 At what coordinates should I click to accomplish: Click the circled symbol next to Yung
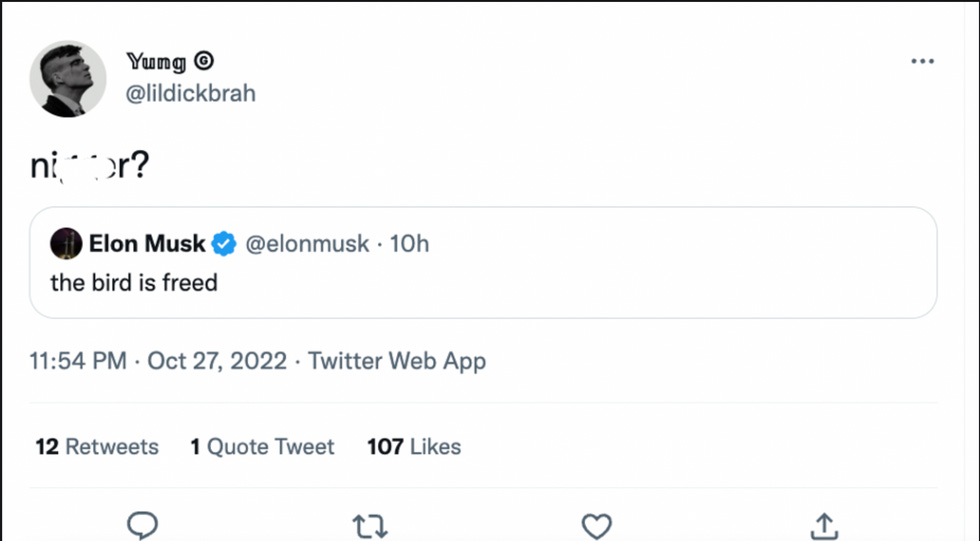click(x=204, y=62)
